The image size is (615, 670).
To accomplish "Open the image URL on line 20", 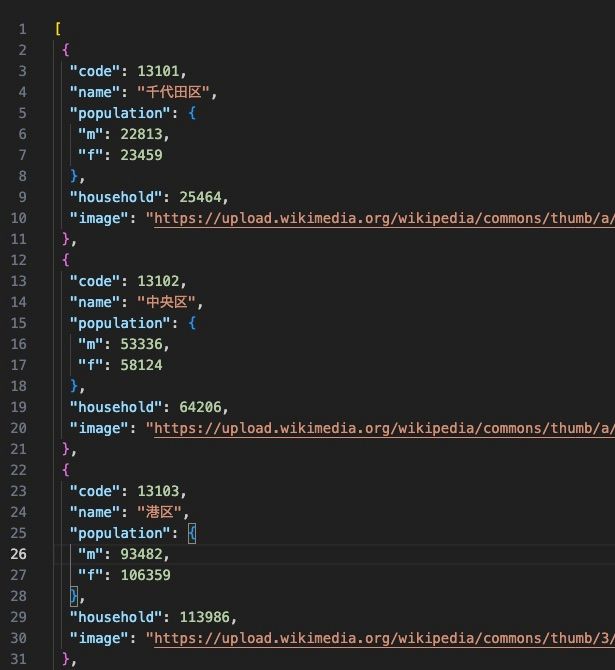I will (380, 428).
